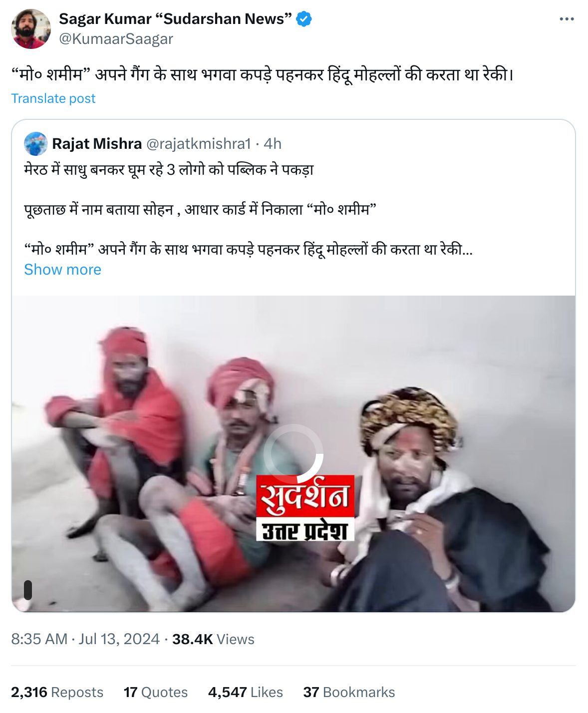588x713 pixels.
Task: View the 17 Quotes list
Action: coord(156,692)
